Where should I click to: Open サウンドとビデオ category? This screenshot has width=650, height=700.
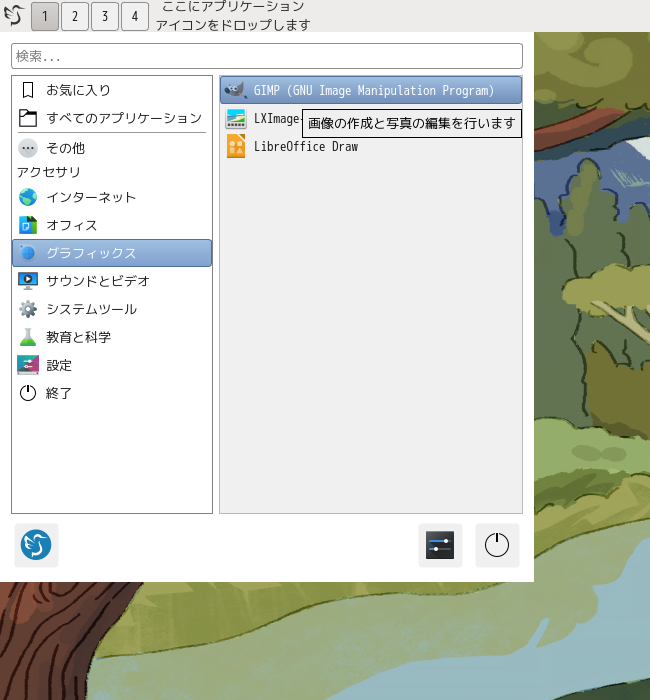[112, 281]
